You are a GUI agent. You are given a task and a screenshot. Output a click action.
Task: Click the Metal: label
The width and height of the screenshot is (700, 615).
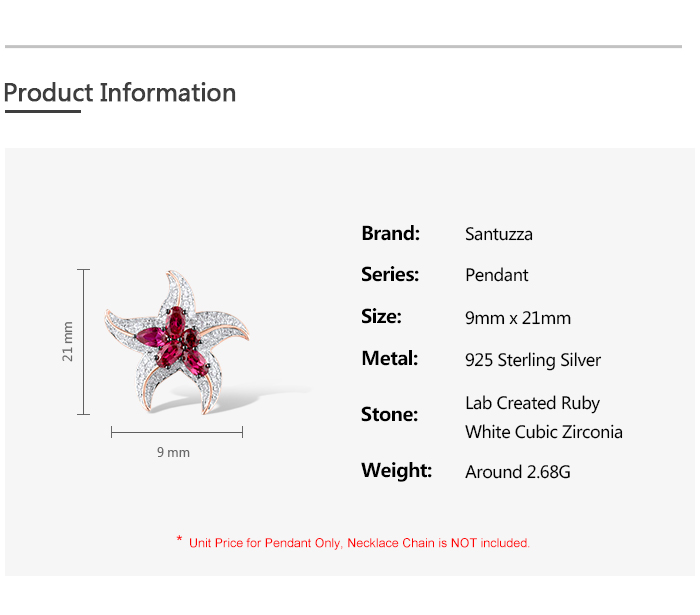click(389, 359)
